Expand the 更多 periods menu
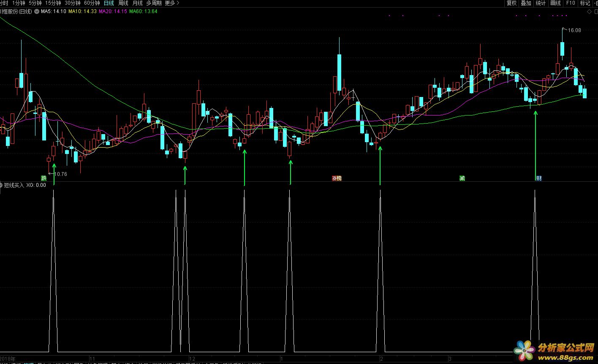 [x=172, y=3]
